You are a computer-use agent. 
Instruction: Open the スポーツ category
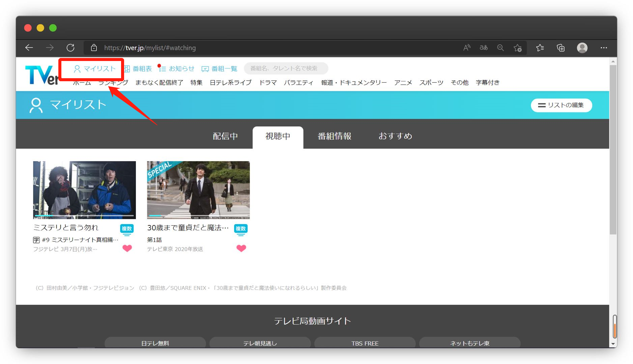(x=431, y=83)
